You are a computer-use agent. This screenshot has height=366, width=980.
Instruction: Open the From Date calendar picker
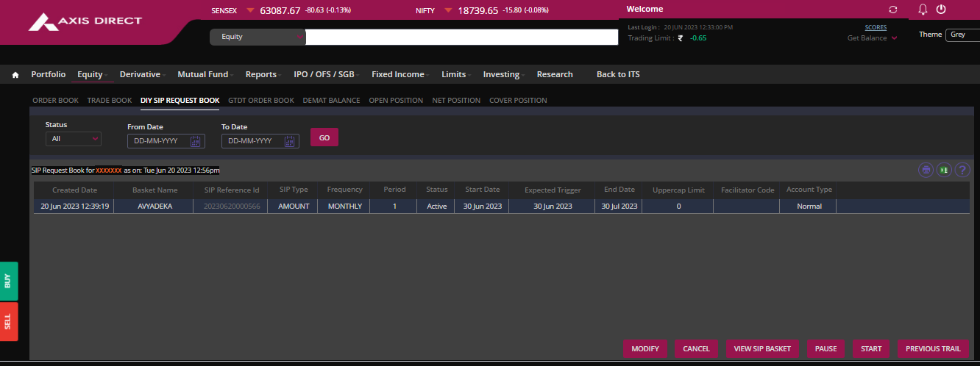(195, 141)
